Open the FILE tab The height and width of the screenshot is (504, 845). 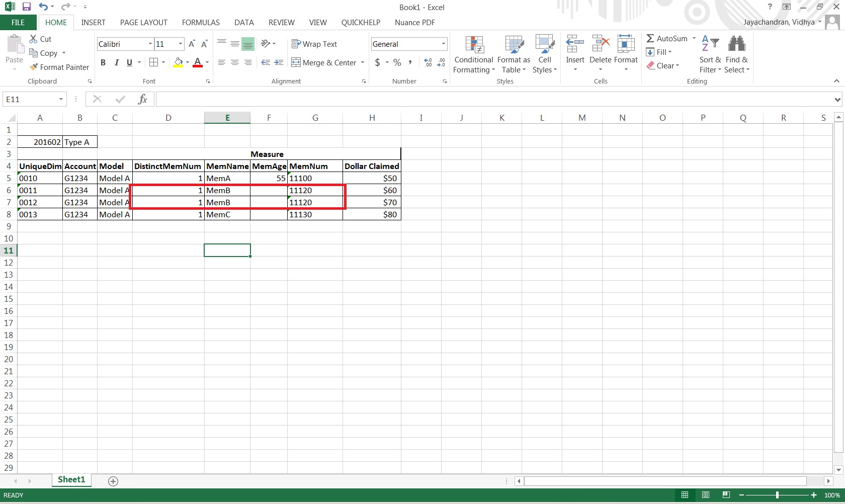(18, 23)
